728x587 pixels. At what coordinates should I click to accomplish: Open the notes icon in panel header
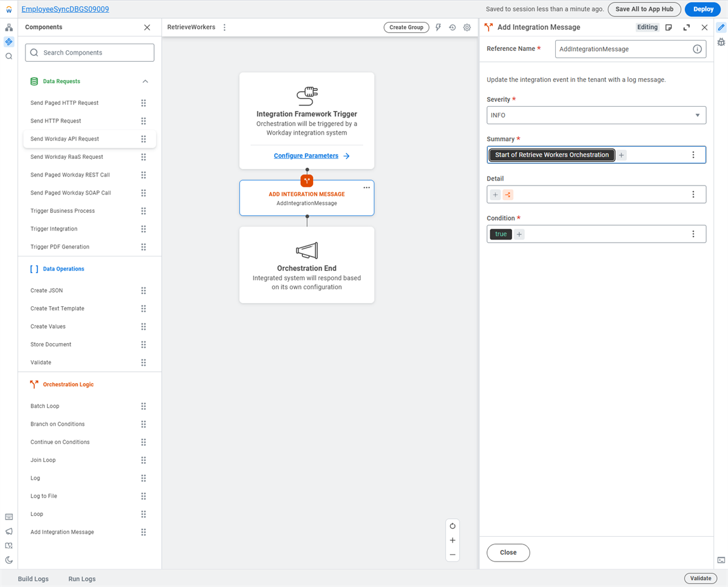point(669,27)
